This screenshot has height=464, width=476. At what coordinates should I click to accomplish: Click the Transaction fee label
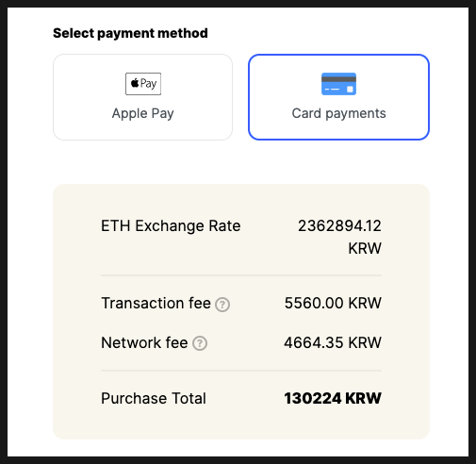tap(156, 304)
